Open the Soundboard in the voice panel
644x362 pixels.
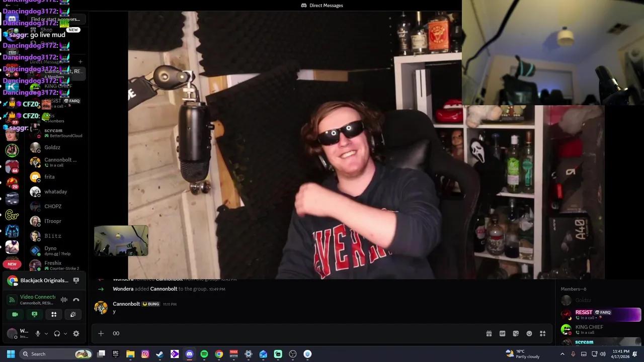coord(73,314)
